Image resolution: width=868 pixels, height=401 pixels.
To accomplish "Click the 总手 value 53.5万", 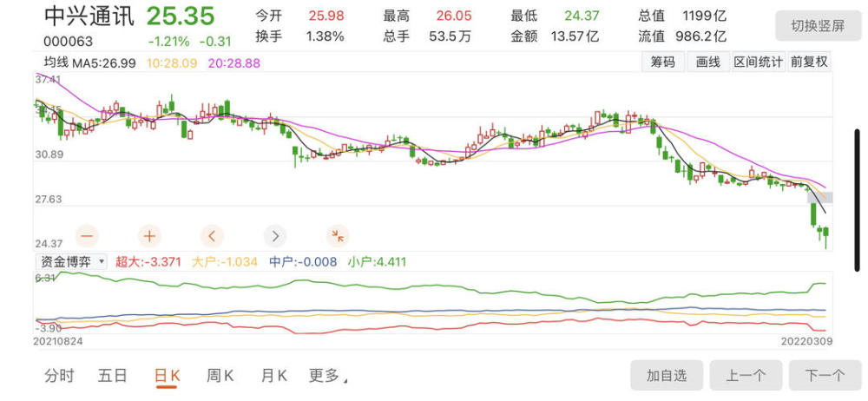I will pos(450,37).
